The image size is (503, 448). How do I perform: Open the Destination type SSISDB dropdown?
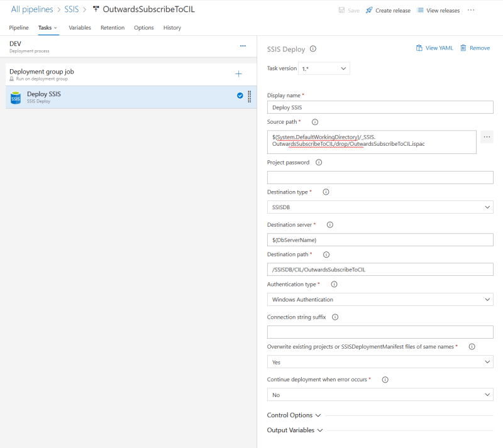click(x=380, y=207)
